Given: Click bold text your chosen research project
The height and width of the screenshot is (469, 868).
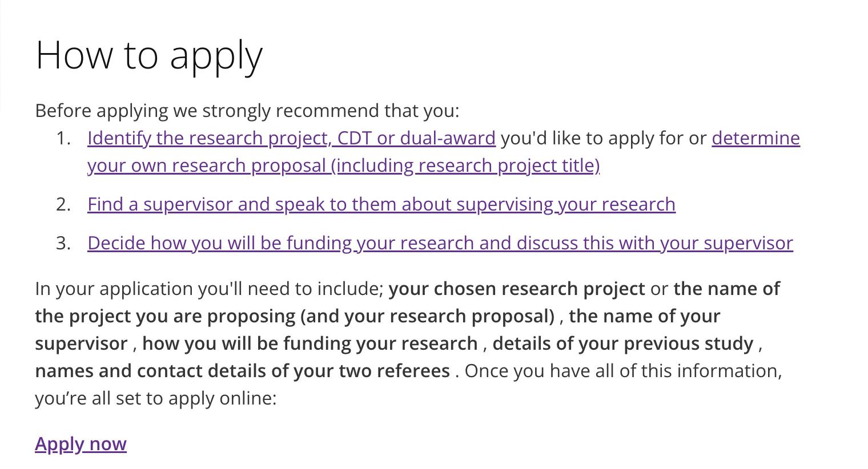Looking at the screenshot, I should coord(516,289).
